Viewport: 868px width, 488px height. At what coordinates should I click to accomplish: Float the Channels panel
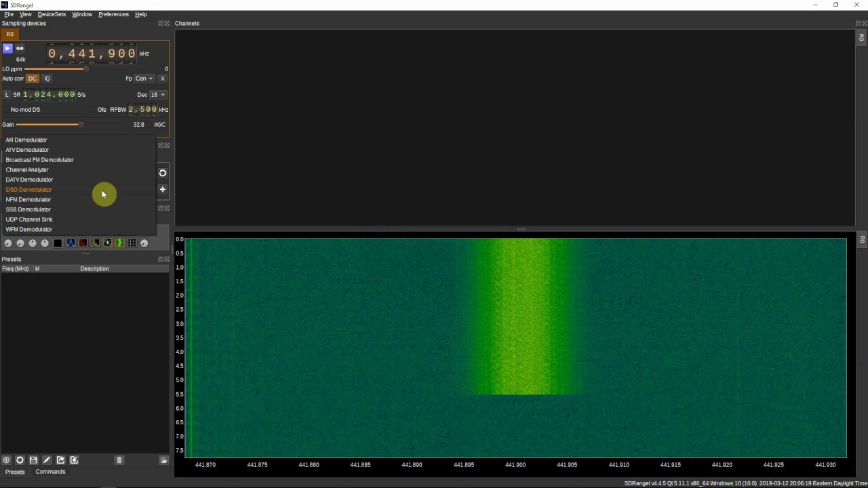(858, 24)
